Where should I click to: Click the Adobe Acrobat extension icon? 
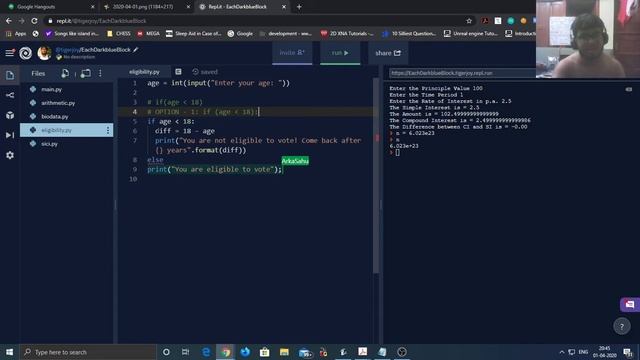click(x=485, y=21)
